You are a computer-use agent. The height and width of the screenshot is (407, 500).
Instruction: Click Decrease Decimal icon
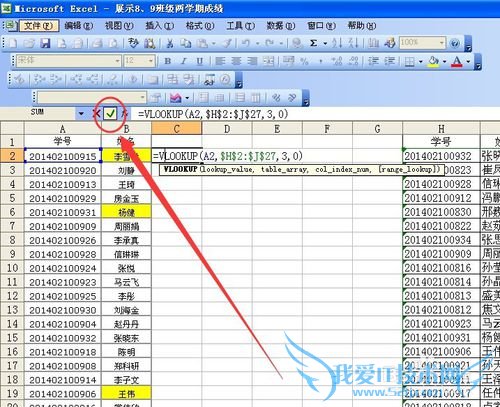coord(353,61)
